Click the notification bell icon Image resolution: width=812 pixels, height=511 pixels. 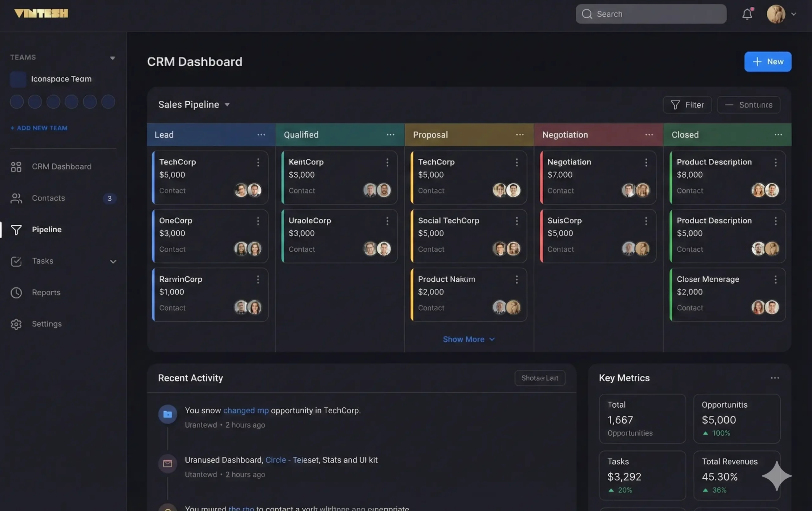(747, 14)
